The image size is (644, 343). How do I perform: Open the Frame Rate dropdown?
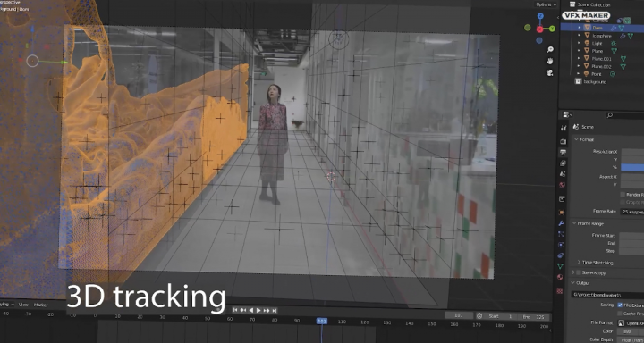click(631, 212)
